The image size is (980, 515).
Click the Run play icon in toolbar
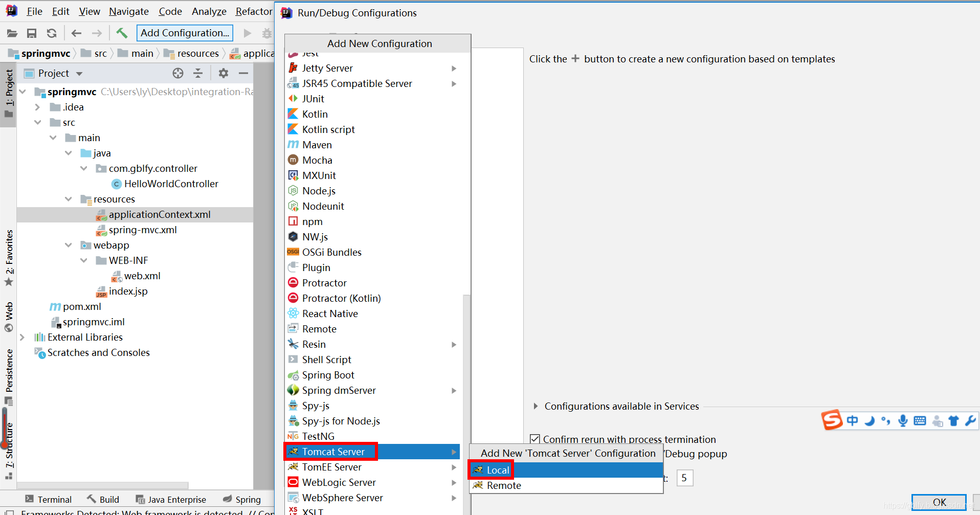pos(248,33)
